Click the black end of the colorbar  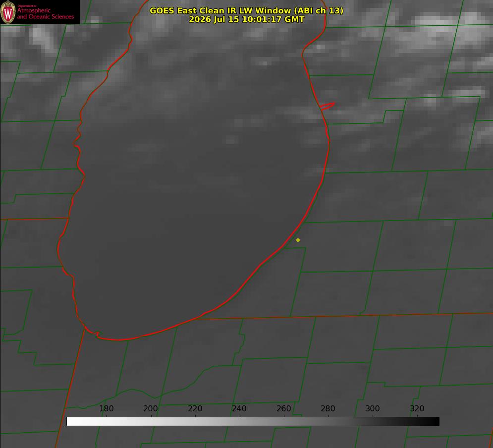433,422
